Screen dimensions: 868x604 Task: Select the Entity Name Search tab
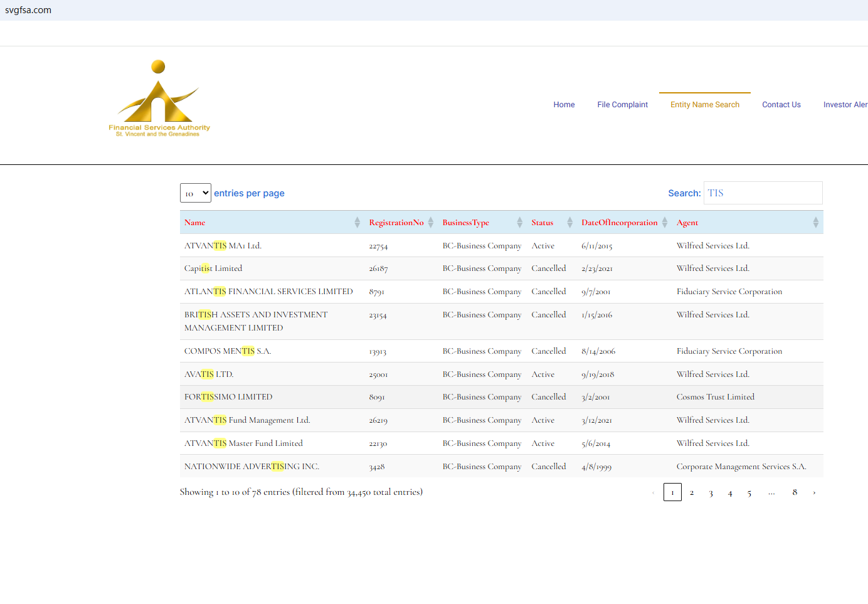(x=704, y=105)
